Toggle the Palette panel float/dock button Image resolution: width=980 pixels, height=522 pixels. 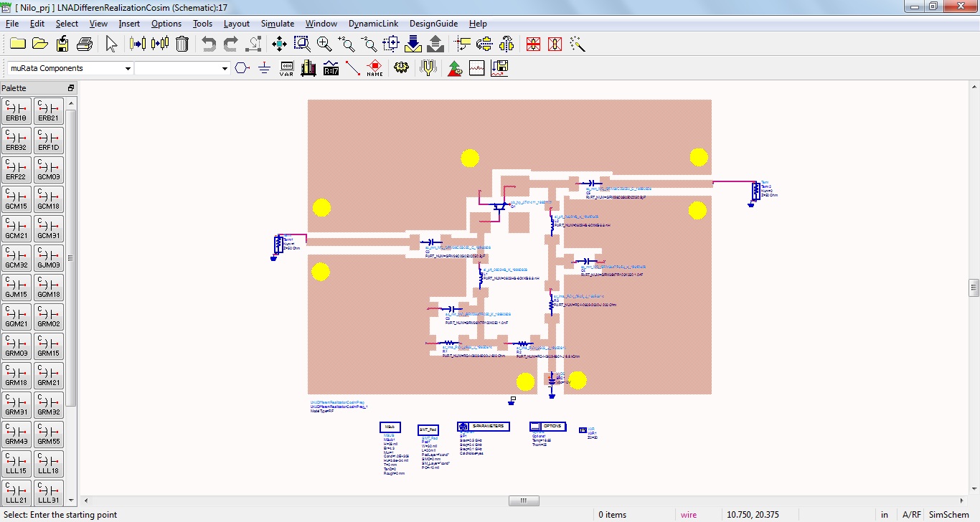click(71, 88)
